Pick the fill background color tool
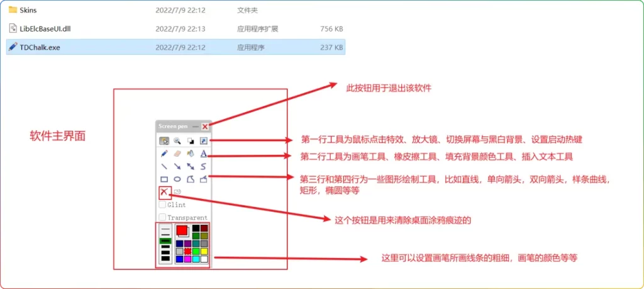Image resolution: width=644 pixels, height=289 pixels. click(x=191, y=154)
